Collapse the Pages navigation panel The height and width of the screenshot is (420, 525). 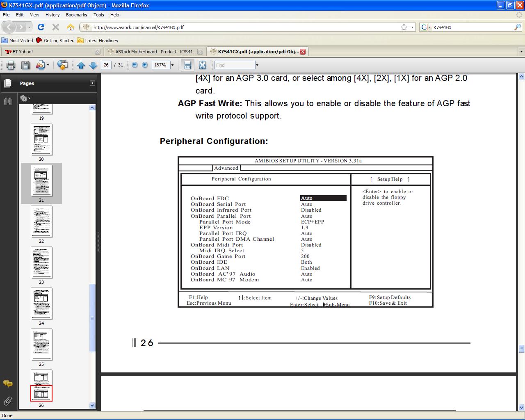click(x=92, y=83)
